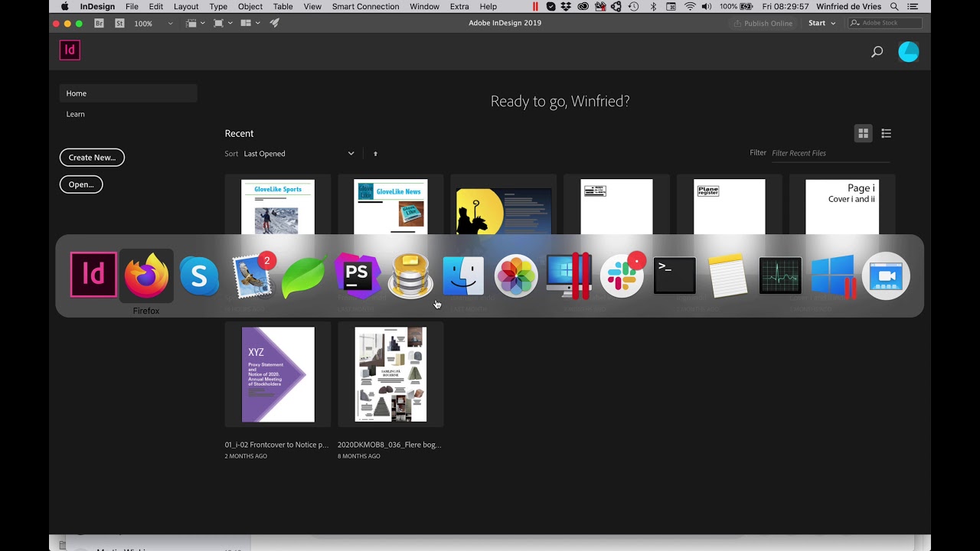This screenshot has width=980, height=551.
Task: Open the GloveLike News document thumbnail
Action: tap(390, 207)
